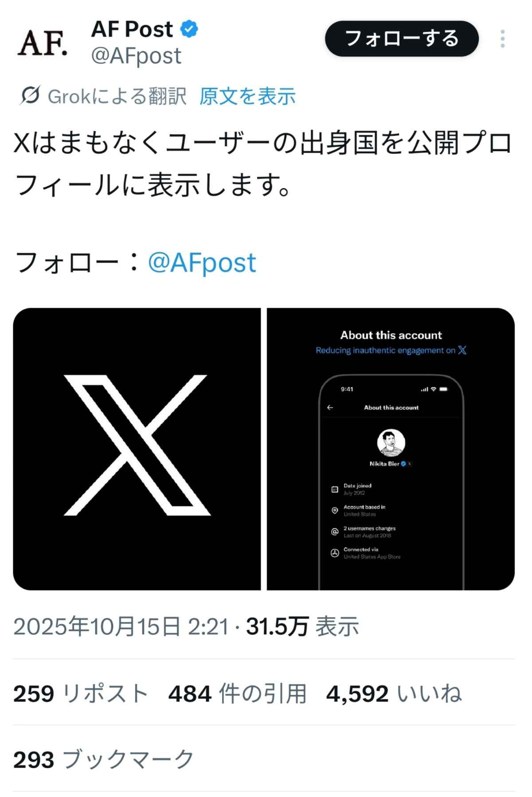Screen dimensions: 532x797
Task: View the 4,592 いいね likes list
Action: pyautogui.click(x=394, y=694)
